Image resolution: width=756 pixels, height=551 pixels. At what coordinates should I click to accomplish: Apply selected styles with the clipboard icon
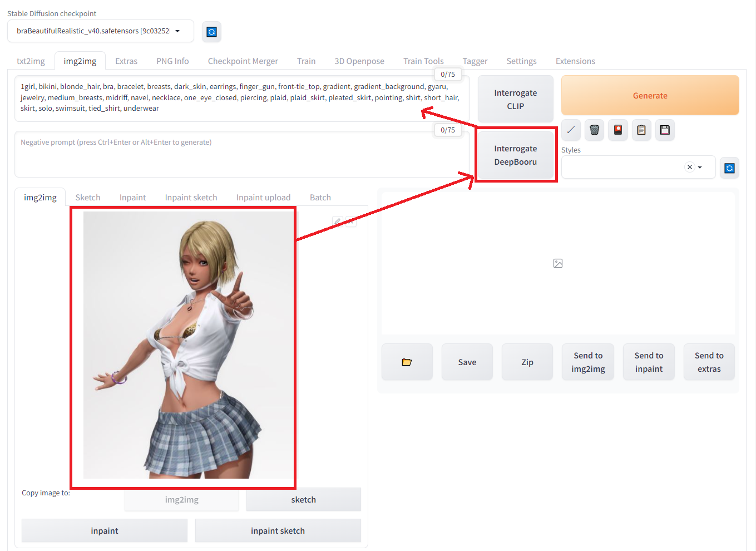[641, 130]
